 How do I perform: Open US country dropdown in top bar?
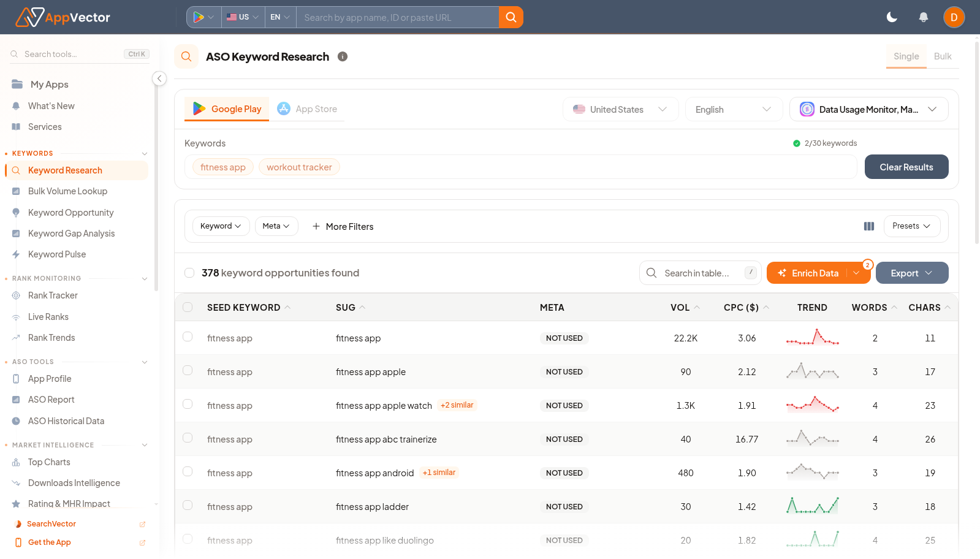243,17
